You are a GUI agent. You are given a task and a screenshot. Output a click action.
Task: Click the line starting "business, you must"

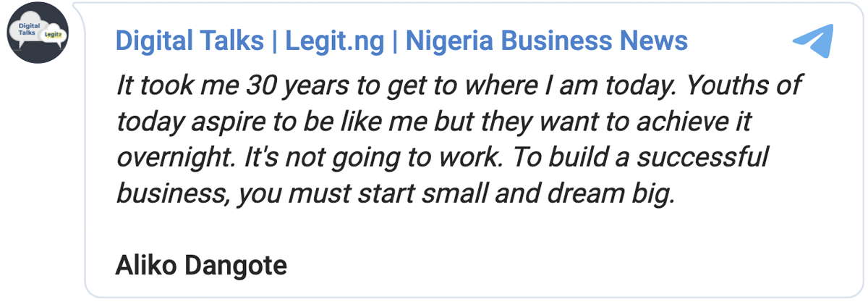[395, 194]
